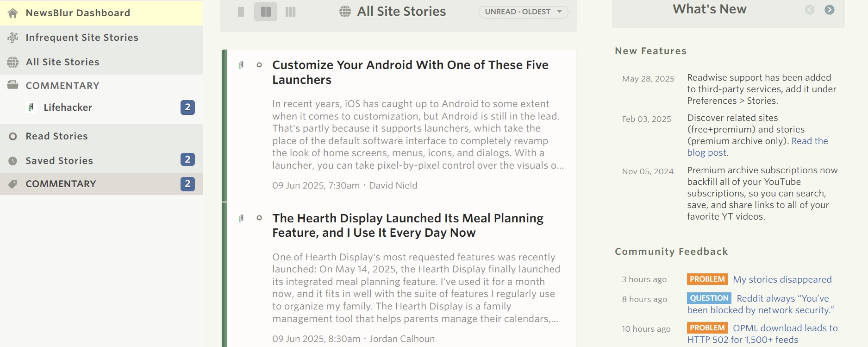This screenshot has width=868, height=347.
Task: Switch to single-column layout view
Action: (x=241, y=12)
